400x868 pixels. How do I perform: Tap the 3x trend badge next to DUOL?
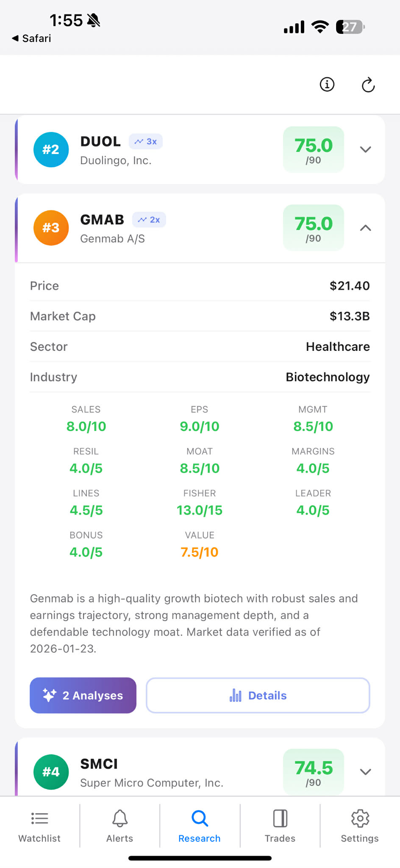(146, 142)
